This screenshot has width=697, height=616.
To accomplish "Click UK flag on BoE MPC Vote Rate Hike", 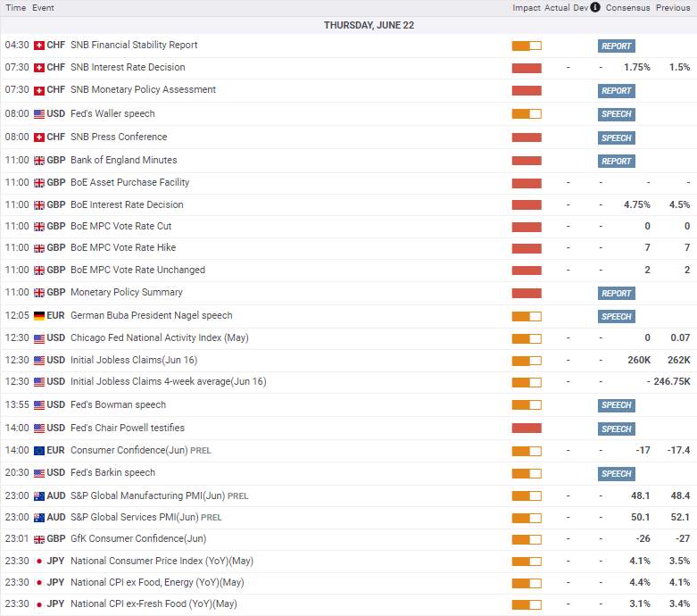I will pos(39,248).
